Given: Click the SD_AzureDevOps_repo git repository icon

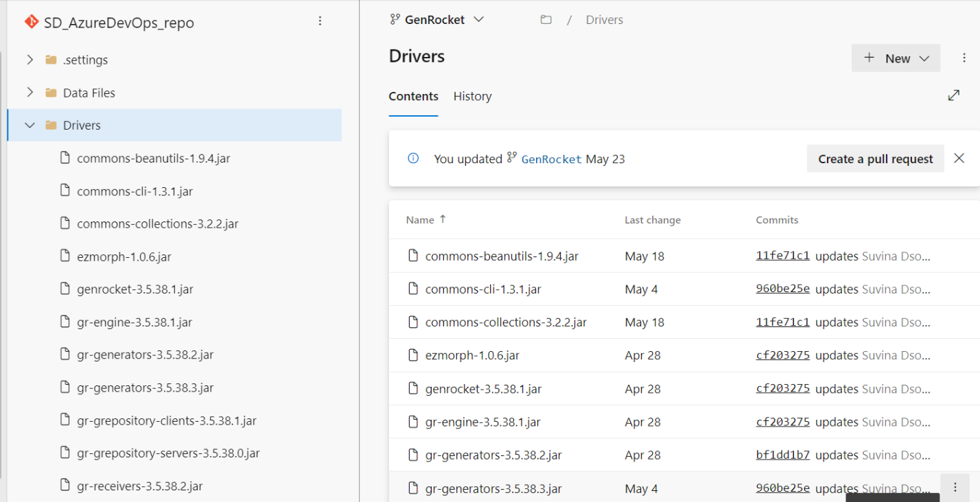Looking at the screenshot, I should coord(32,22).
